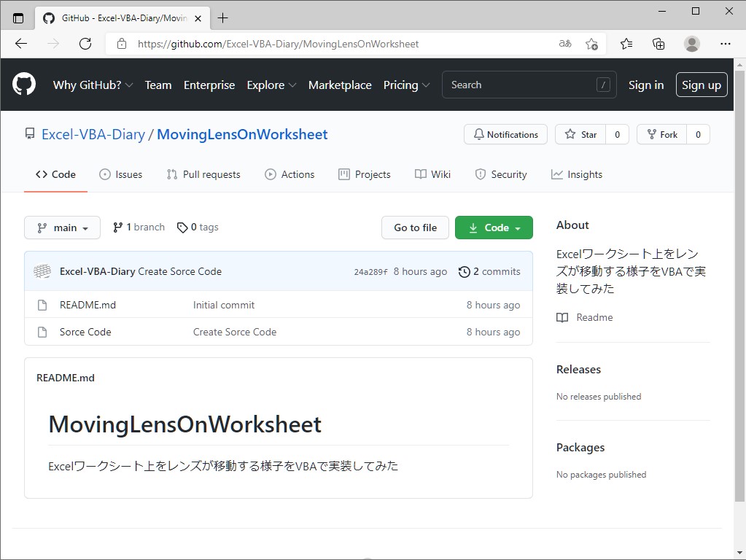
Task: Open the green Code download dropdown
Action: click(494, 227)
